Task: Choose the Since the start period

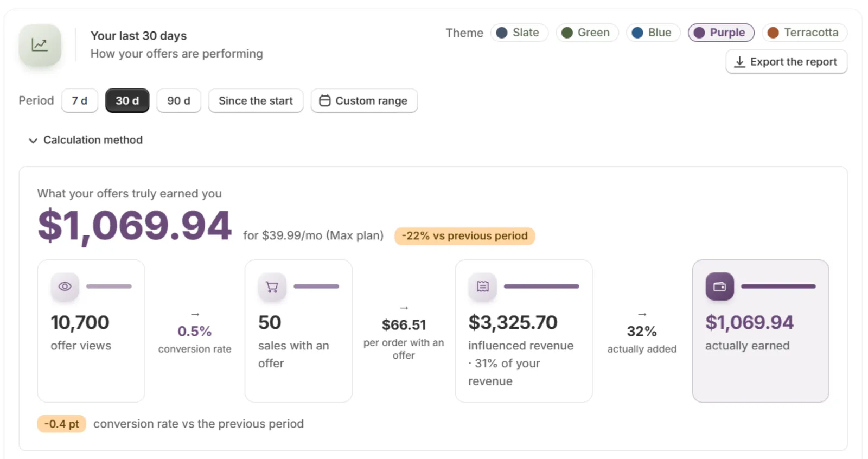Action: pyautogui.click(x=256, y=101)
